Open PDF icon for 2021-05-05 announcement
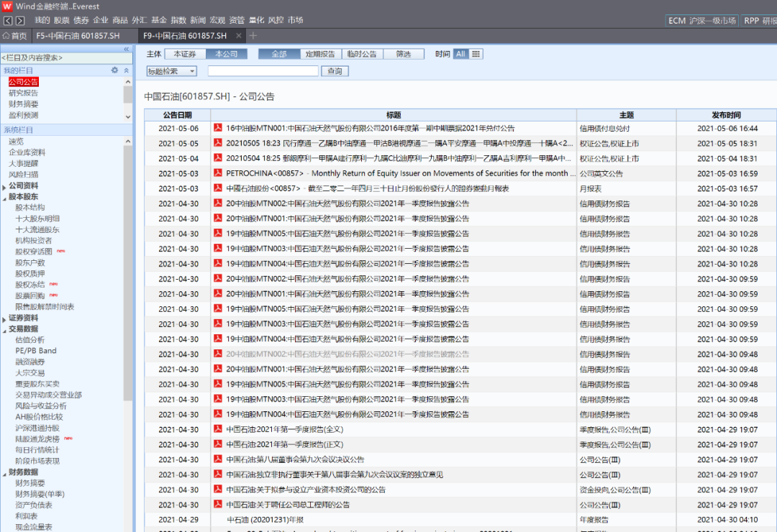The width and height of the screenshot is (777, 532). 217,142
